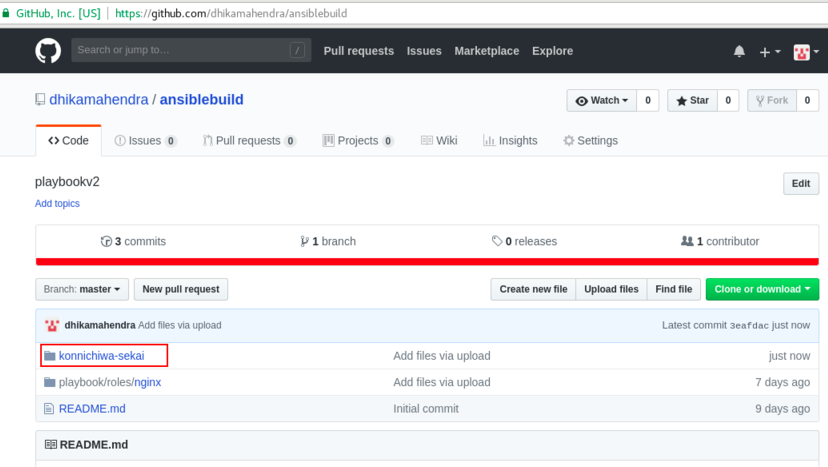
Task: Open the 1 branch list
Action: click(x=328, y=241)
